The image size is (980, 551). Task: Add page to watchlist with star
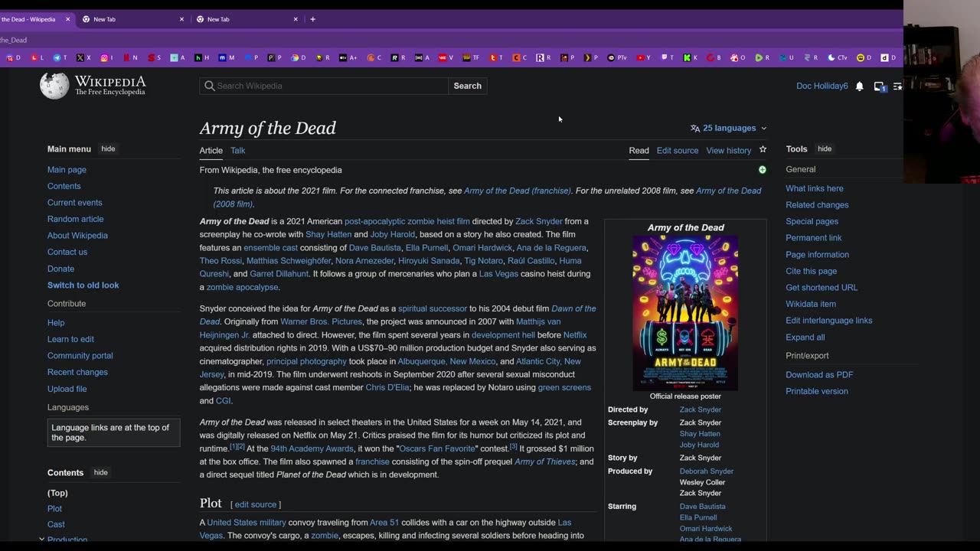pyautogui.click(x=763, y=150)
